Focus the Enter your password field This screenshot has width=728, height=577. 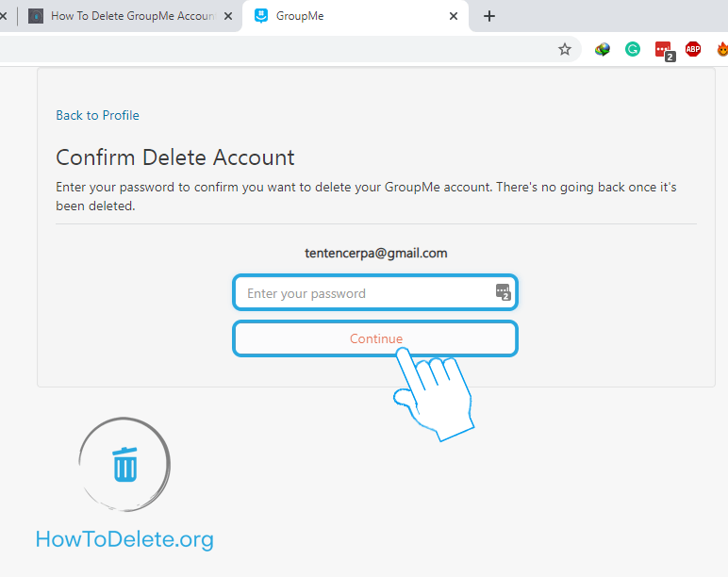coord(363,293)
